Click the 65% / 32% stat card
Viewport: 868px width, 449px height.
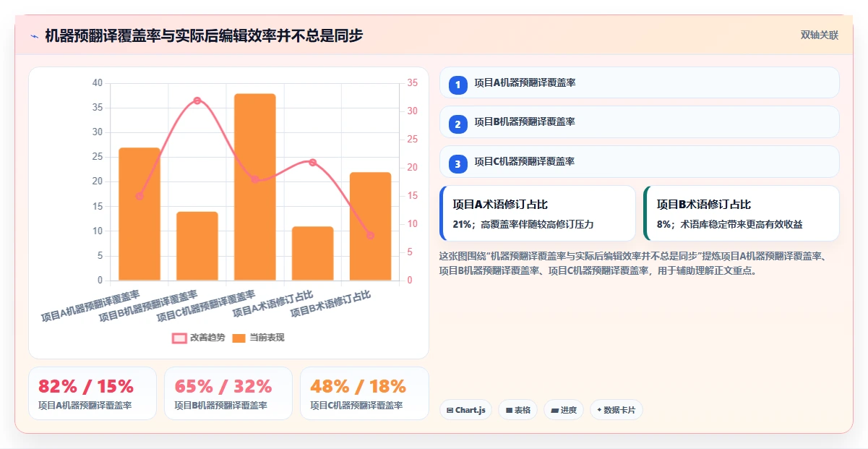click(228, 393)
